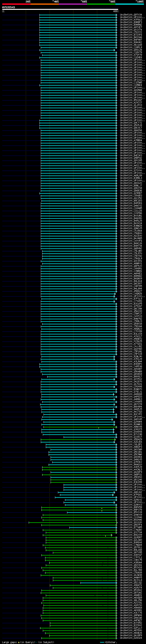This screenshot has width=146, height=644.
Task: Click the UniRef100_C7NZB0 label
Action: 131,530
